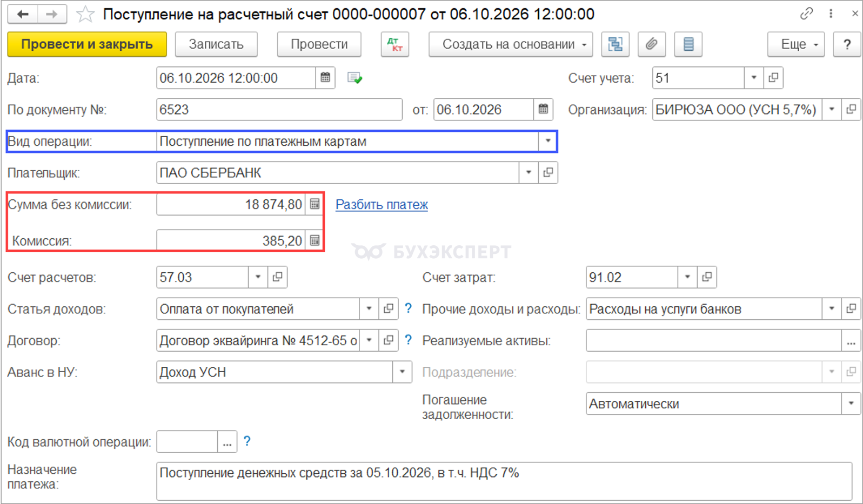Screen dimensions: 863x504
Task: Open Счет затрат 91.02 record
Action: (x=707, y=277)
